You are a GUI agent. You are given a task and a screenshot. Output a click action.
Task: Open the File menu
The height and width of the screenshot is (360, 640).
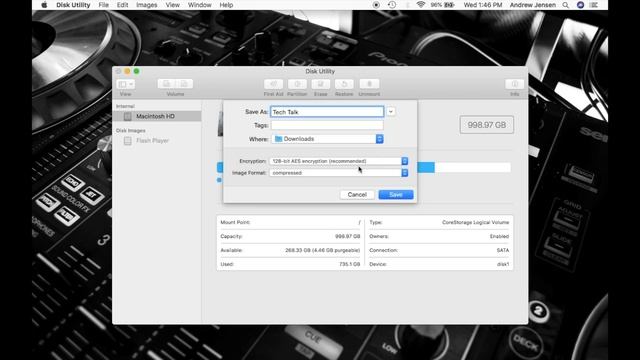point(104,5)
